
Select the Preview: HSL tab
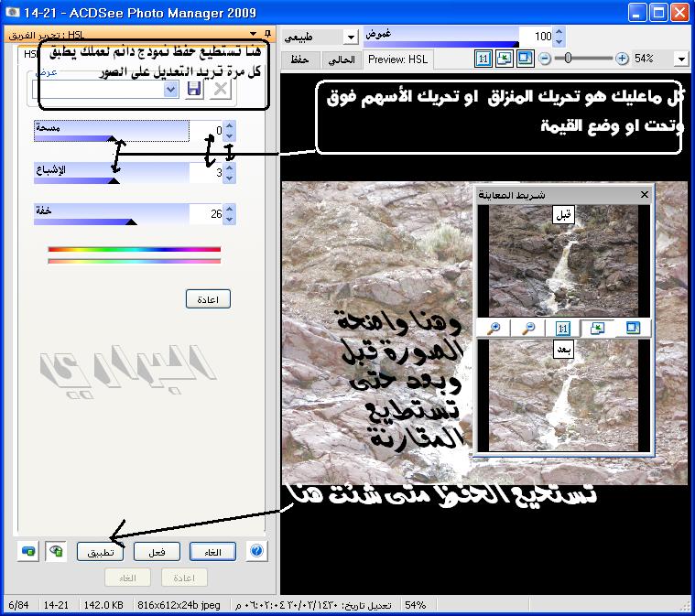click(x=397, y=59)
